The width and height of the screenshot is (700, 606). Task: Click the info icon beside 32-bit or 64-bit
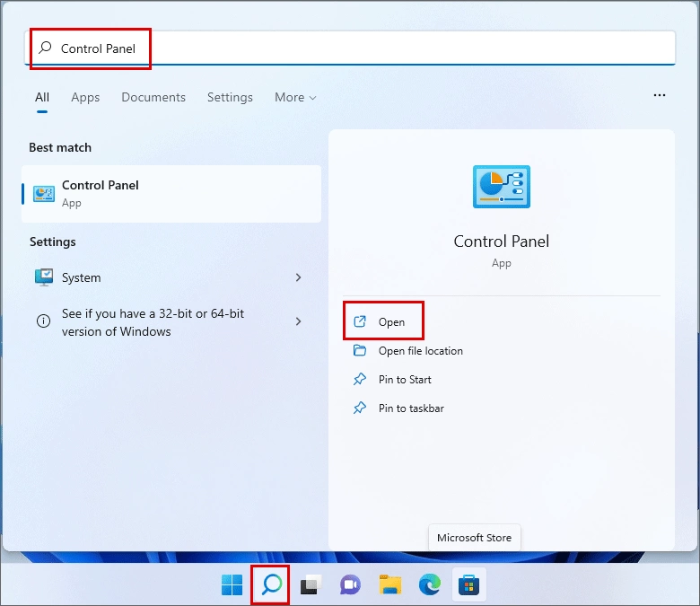pos(43,321)
